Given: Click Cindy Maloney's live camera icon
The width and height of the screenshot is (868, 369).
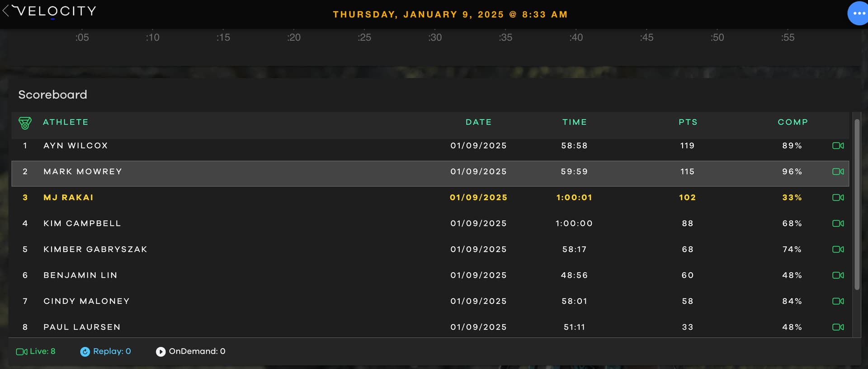Looking at the screenshot, I should click(838, 301).
